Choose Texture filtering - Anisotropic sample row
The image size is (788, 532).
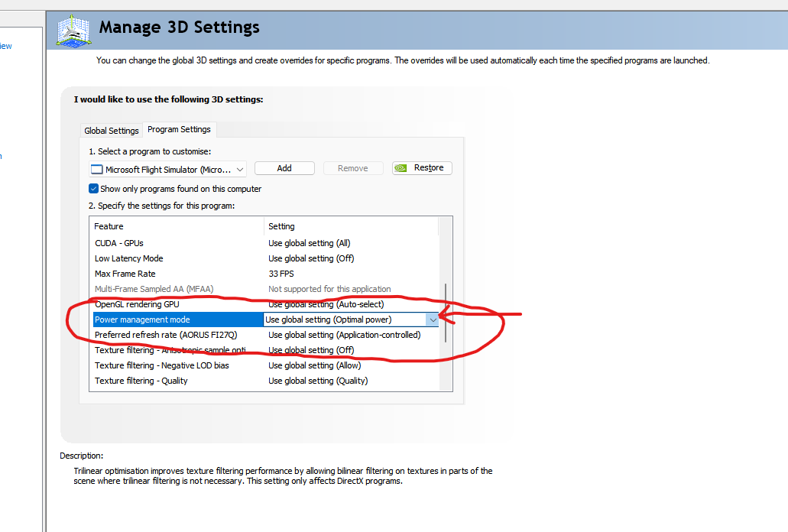(170, 350)
